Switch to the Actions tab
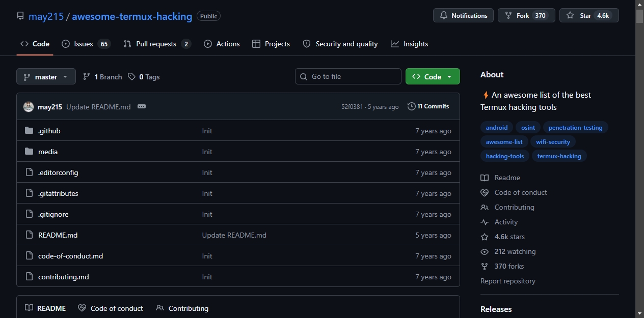 [222, 44]
